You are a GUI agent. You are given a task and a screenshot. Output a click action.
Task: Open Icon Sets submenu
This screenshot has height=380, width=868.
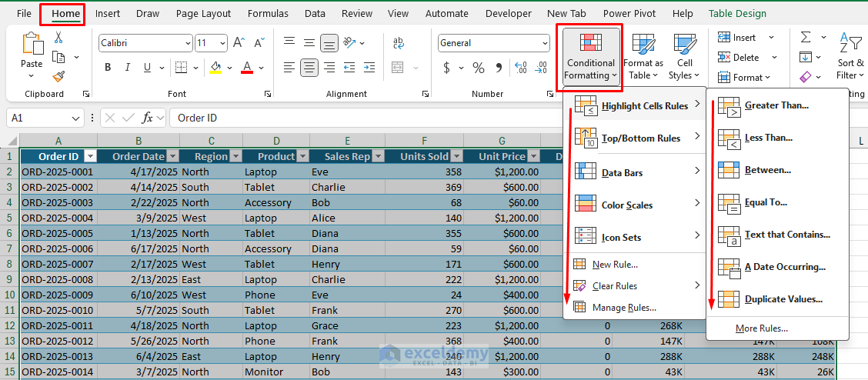(x=634, y=237)
